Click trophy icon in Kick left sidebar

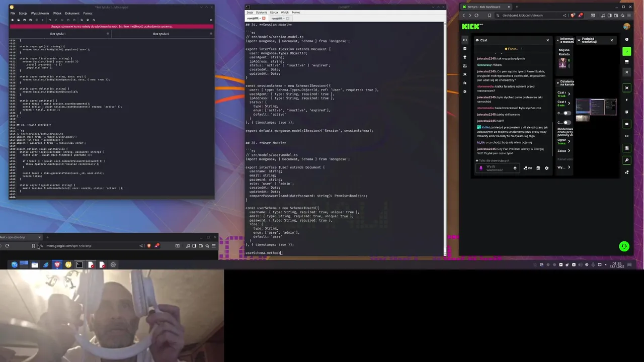[465, 57]
